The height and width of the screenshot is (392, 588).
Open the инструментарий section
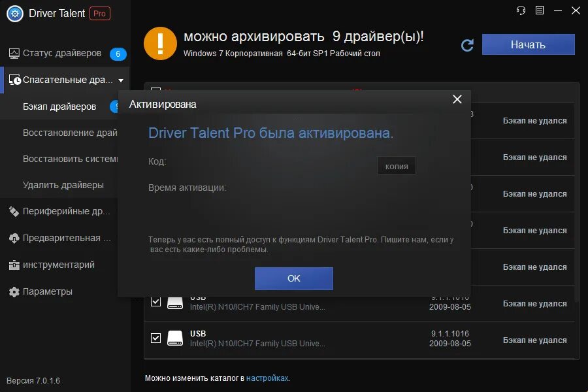[x=59, y=265]
